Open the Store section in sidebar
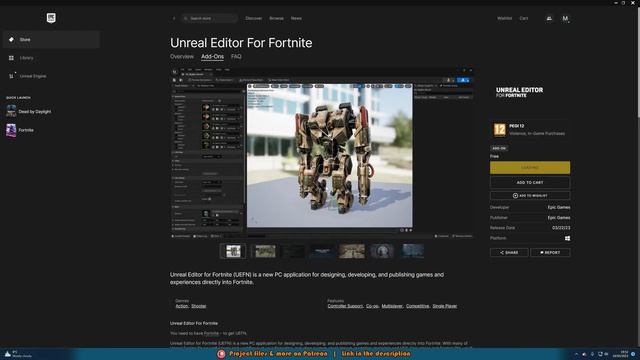 pos(51,40)
